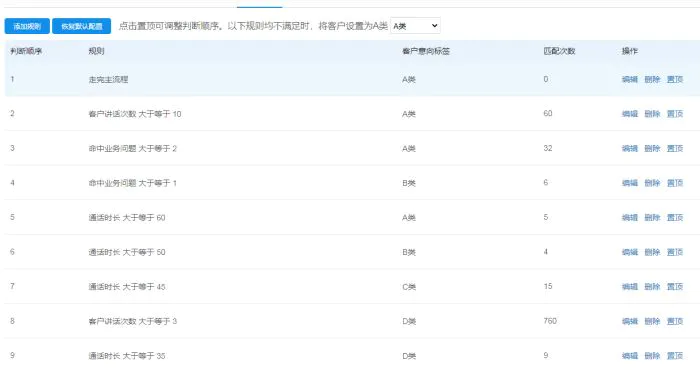Select rule text 通话时长 大于等于 45
This screenshot has width=700, height=370.
tap(127, 287)
